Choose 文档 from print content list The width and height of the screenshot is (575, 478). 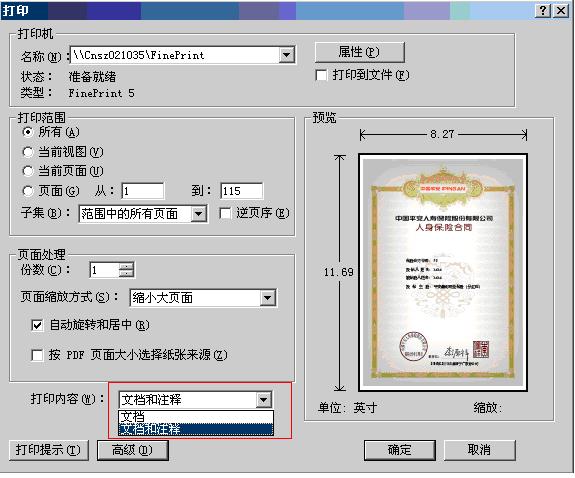[196, 416]
